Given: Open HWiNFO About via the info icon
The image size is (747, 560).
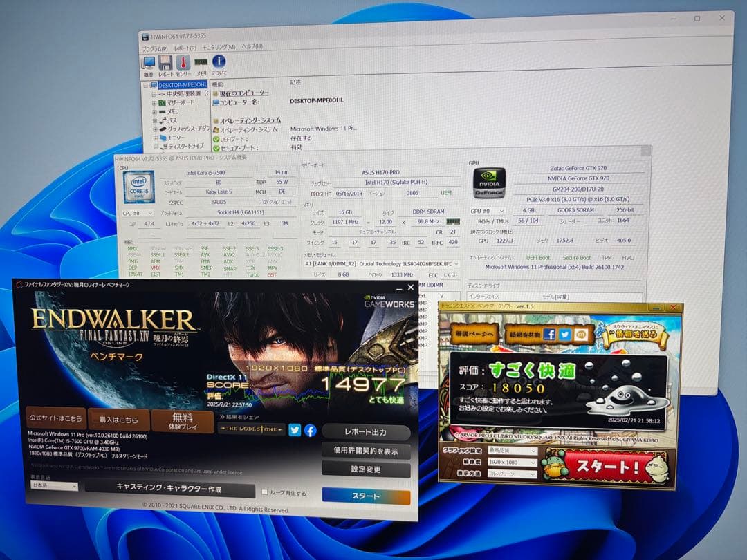Looking at the screenshot, I should 219,62.
